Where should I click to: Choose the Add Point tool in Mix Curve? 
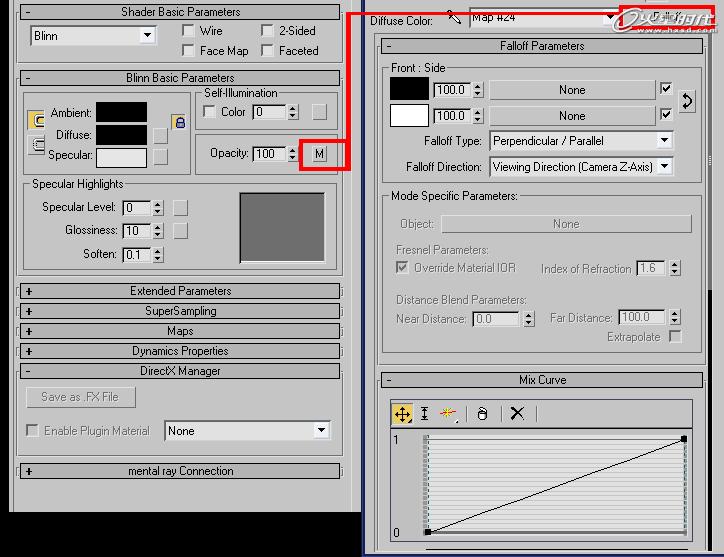448,413
